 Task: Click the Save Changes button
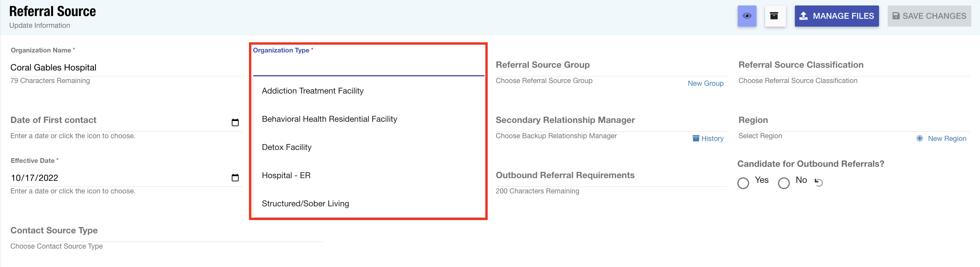pos(929,16)
